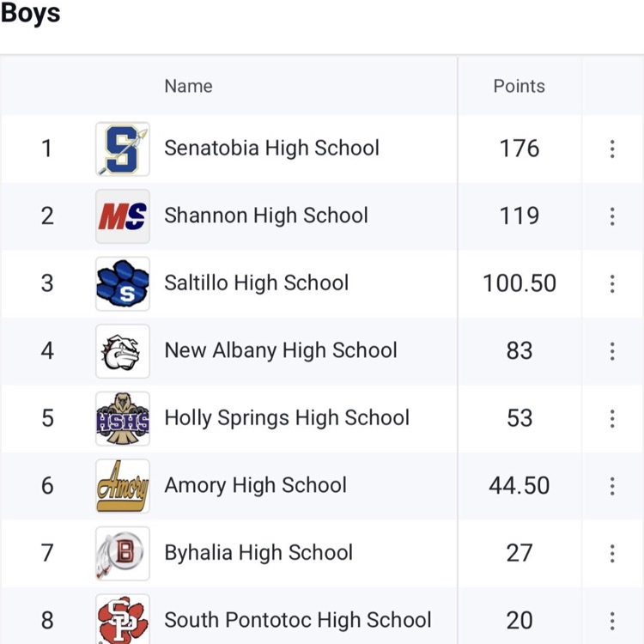This screenshot has width=644, height=644.
Task: Open the Amory row options menu
Action: [x=612, y=485]
